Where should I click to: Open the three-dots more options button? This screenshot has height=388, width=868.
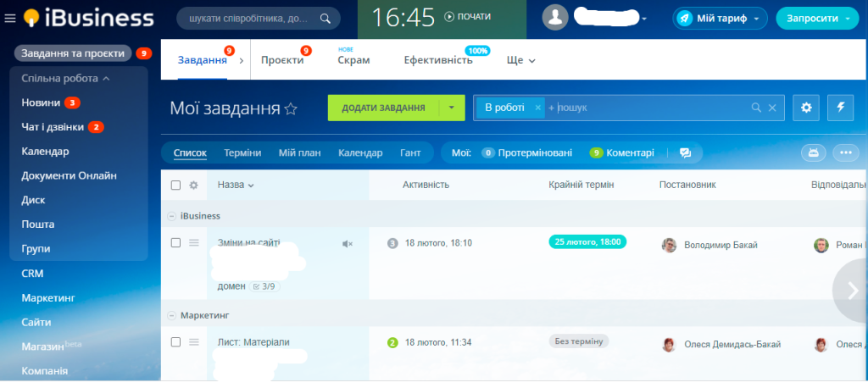click(846, 152)
